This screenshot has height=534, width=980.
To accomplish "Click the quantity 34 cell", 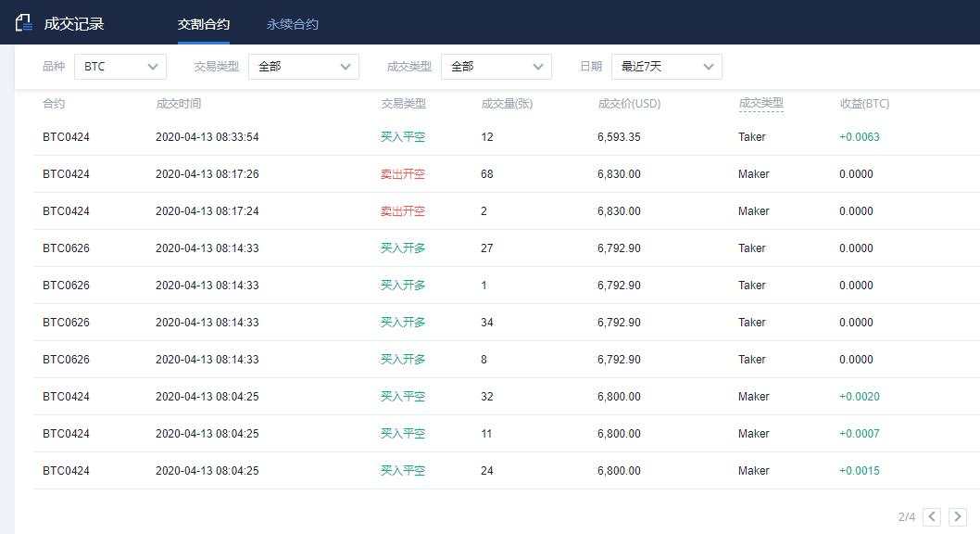I will 487,322.
